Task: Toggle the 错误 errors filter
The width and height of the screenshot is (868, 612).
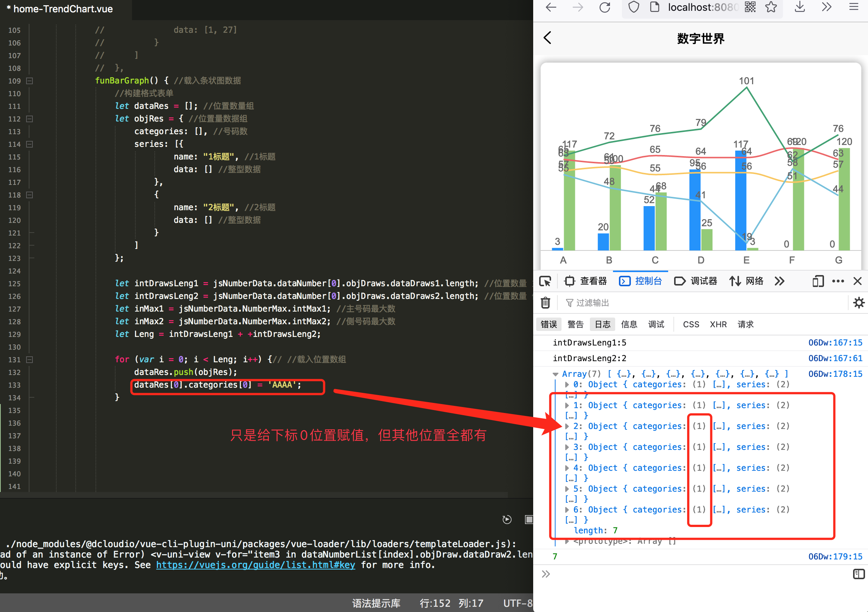Action: click(x=548, y=324)
